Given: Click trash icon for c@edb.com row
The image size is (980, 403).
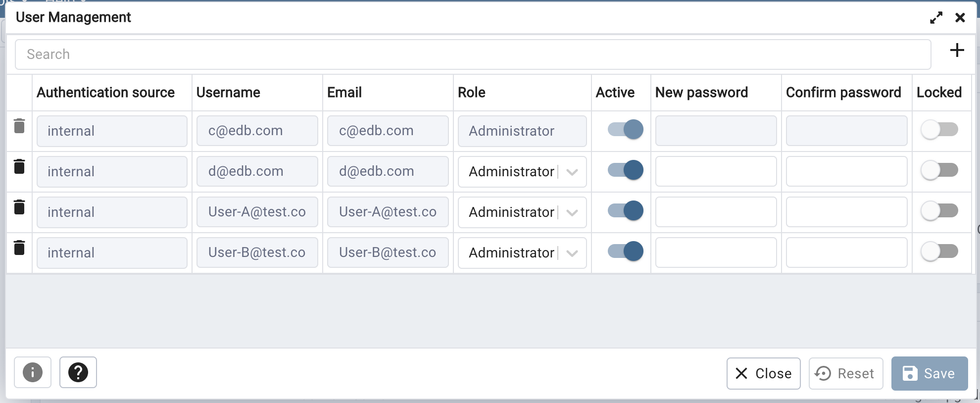Looking at the screenshot, I should pos(19,126).
